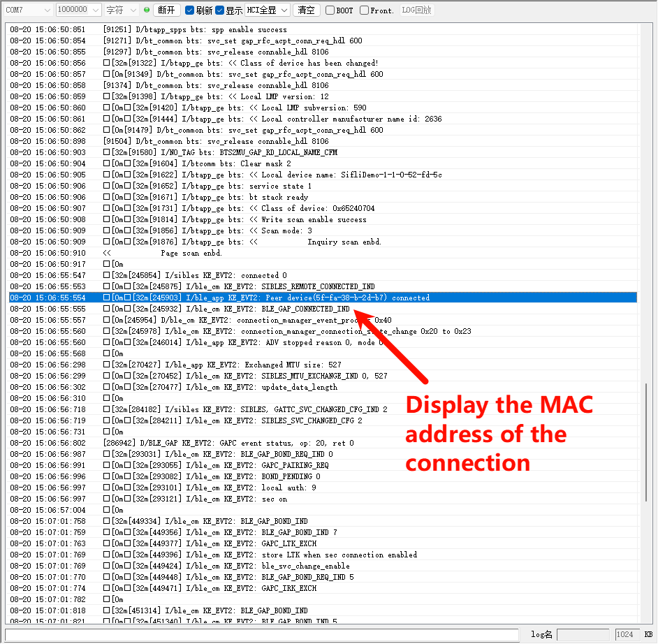The image size is (658, 644).
Task: Click the 1024 KB size field
Action: (x=625, y=634)
